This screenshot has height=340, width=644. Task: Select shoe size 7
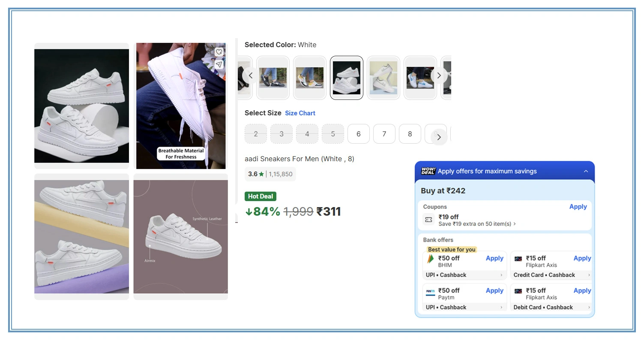384,133
